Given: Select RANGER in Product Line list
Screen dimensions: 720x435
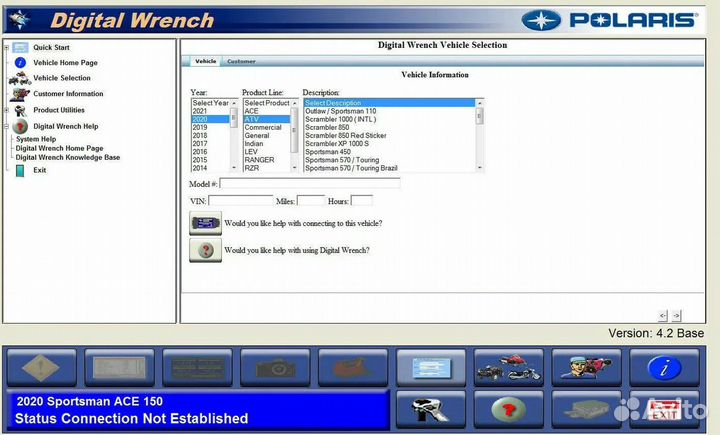Looking at the screenshot, I should point(267,160).
